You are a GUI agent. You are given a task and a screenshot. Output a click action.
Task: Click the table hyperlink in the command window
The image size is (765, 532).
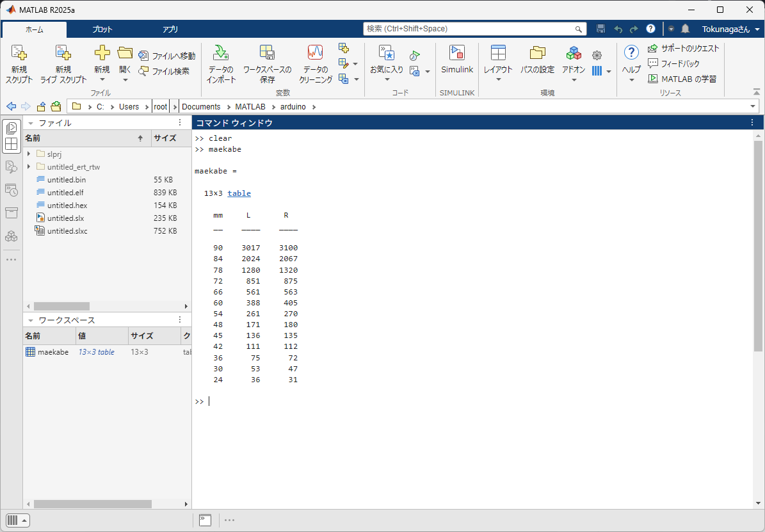239,193
